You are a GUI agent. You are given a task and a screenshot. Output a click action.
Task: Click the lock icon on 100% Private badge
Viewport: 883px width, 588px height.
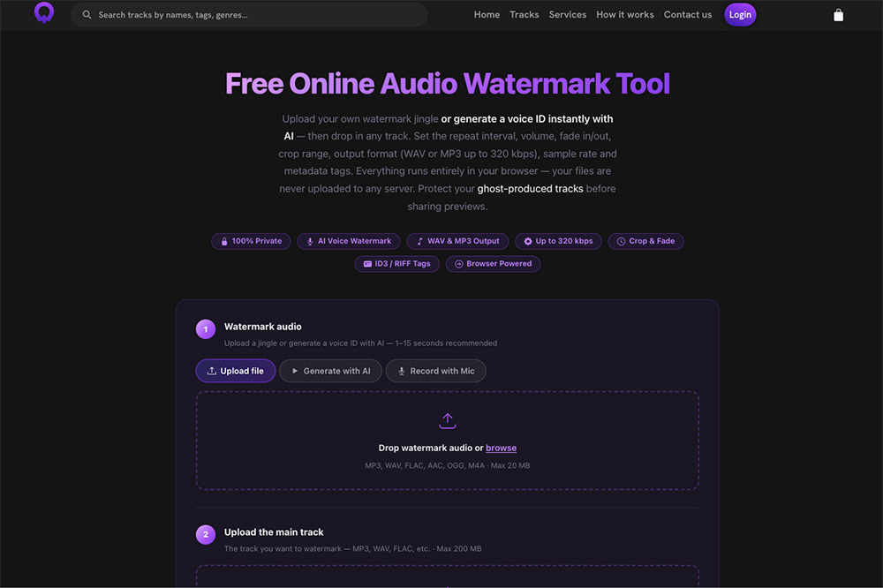[x=223, y=241]
